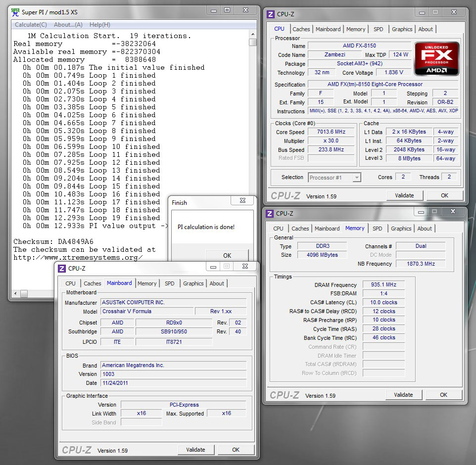Click the BIOS date 11/24/2011 field
476x465 pixels.
tap(174, 383)
